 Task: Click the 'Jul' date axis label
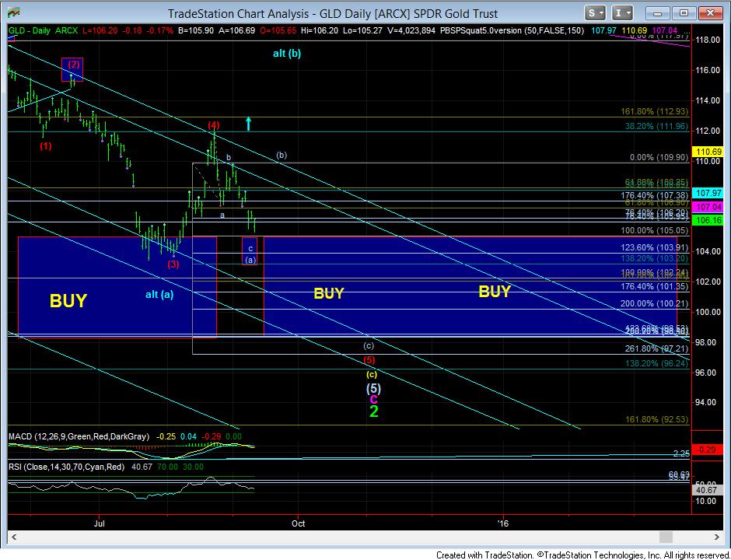click(99, 523)
